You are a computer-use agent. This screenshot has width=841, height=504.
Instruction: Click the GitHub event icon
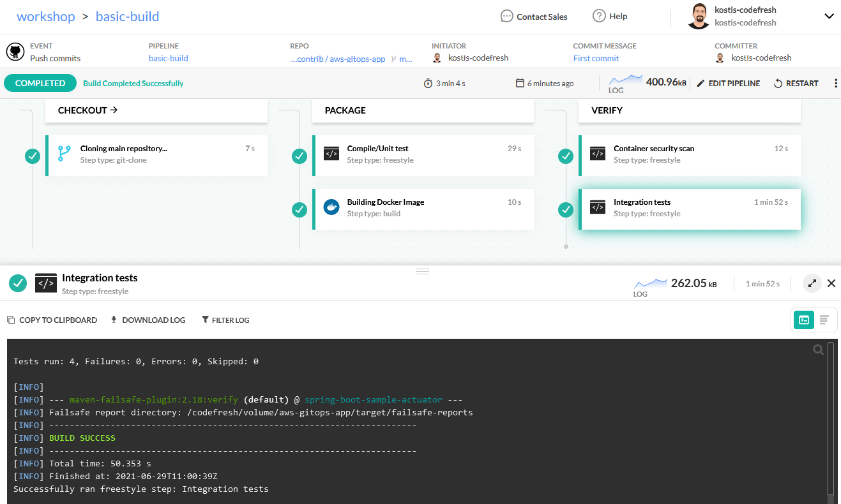tap(15, 52)
